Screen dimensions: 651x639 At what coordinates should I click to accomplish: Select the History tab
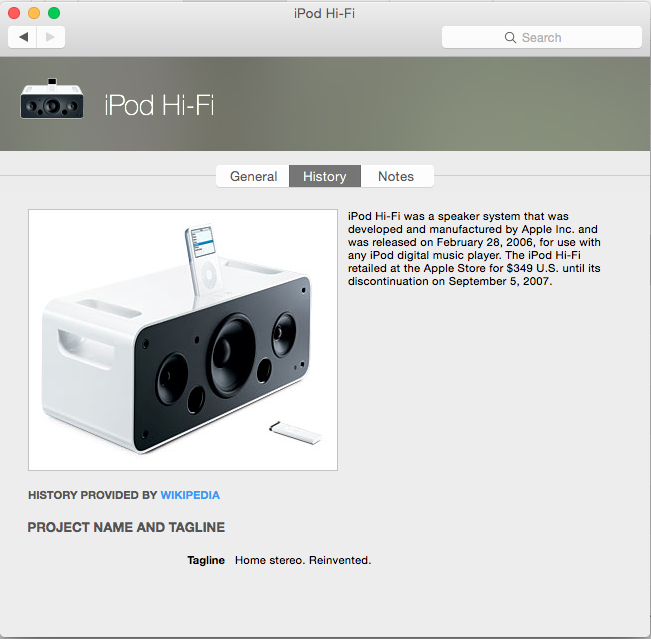point(325,176)
